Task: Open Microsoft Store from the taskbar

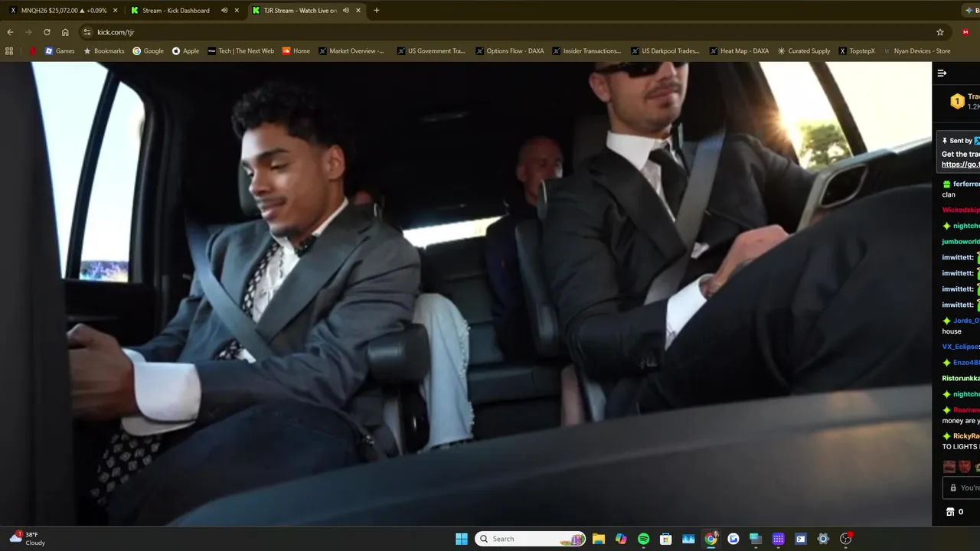Action: click(x=666, y=539)
